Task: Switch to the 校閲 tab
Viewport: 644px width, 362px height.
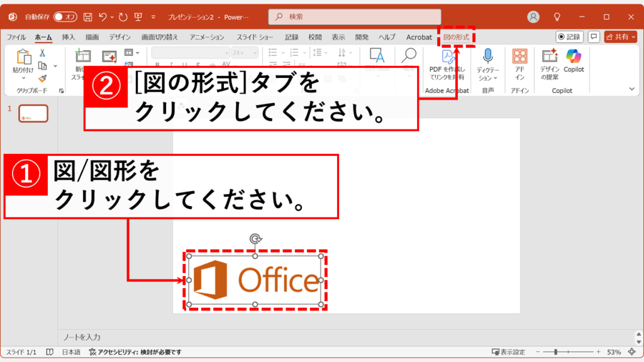Action: (x=315, y=37)
